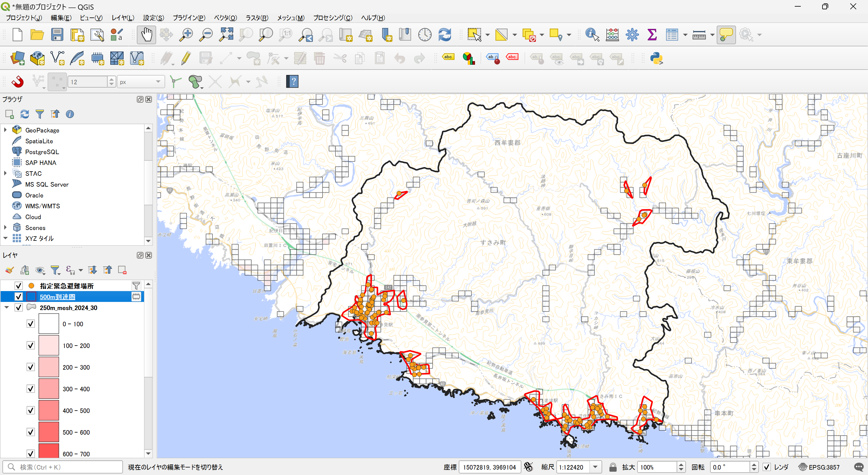Click the Refresh map canvas icon
868x475 pixels.
coord(445,35)
